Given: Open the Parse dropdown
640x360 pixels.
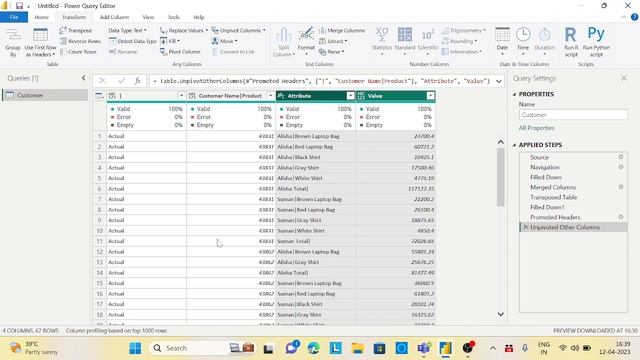Looking at the screenshot, I should point(331,52).
